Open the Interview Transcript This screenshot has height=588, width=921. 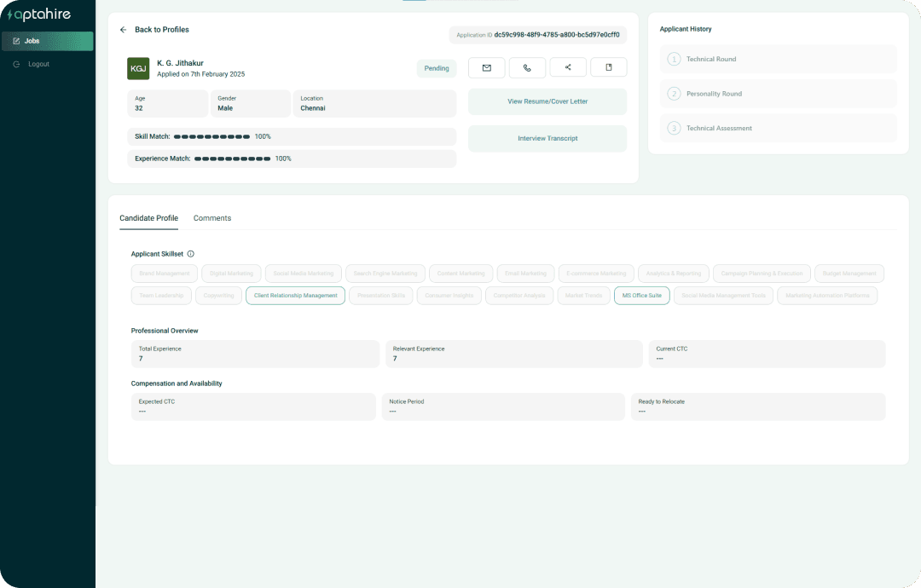(547, 139)
